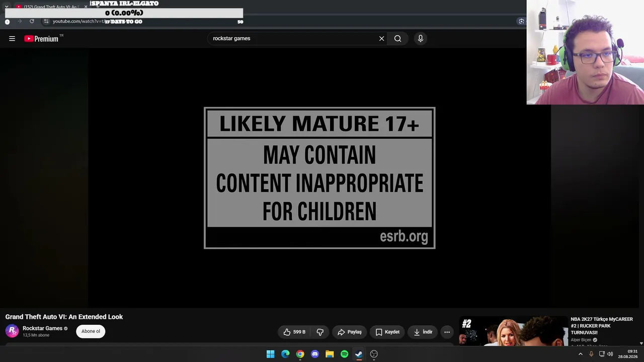Viewport: 644px width, 362px height.
Task: Save the video with Kaydet
Action: [x=387, y=332]
